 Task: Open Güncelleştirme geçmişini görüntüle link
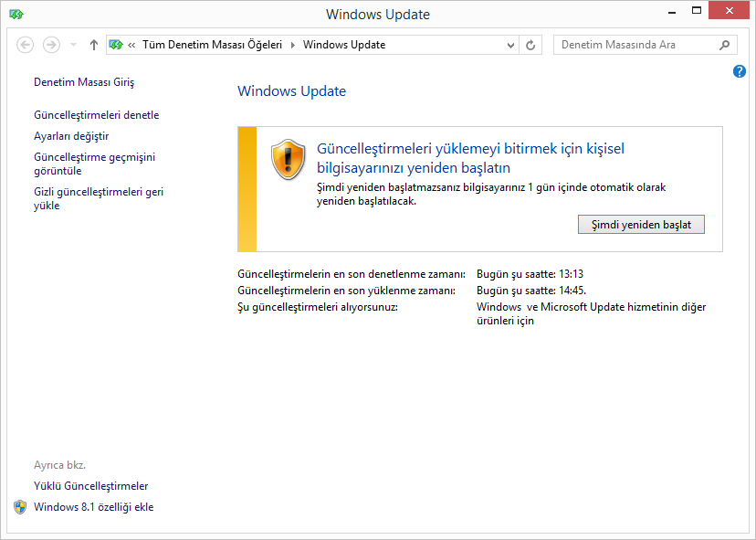95,164
